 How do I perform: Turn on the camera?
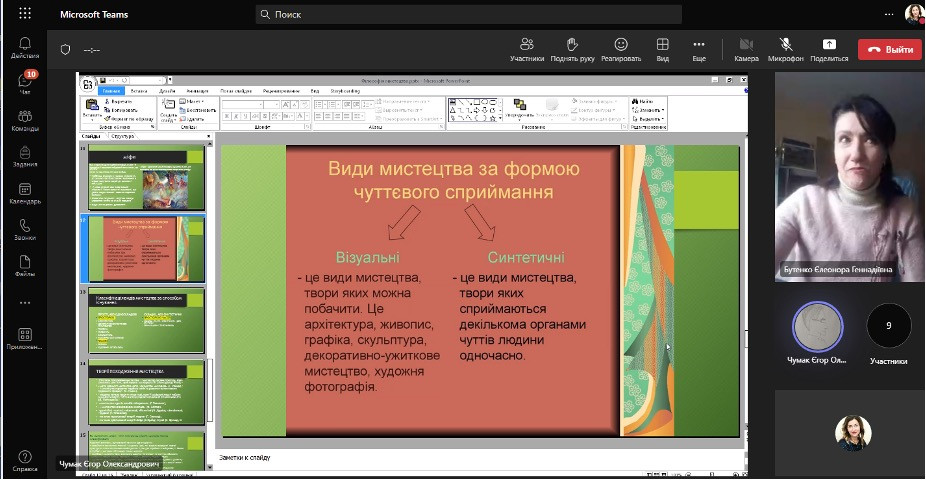tap(746, 49)
